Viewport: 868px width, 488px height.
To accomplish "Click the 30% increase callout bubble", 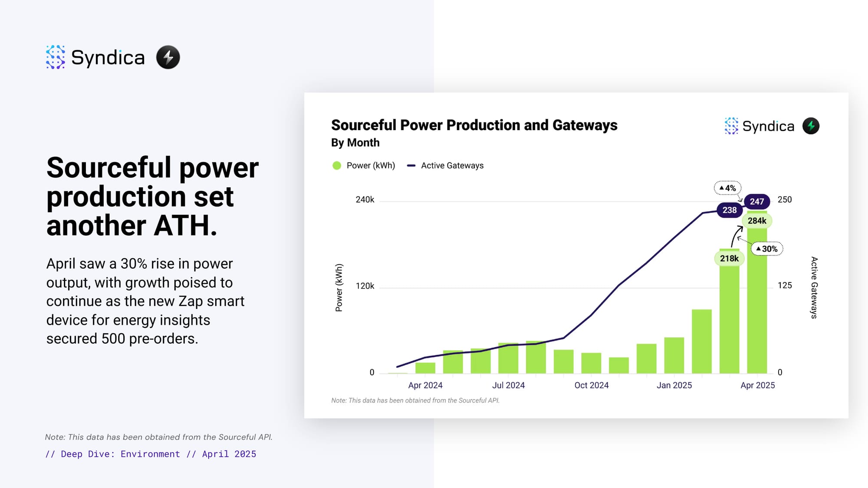I will click(767, 249).
